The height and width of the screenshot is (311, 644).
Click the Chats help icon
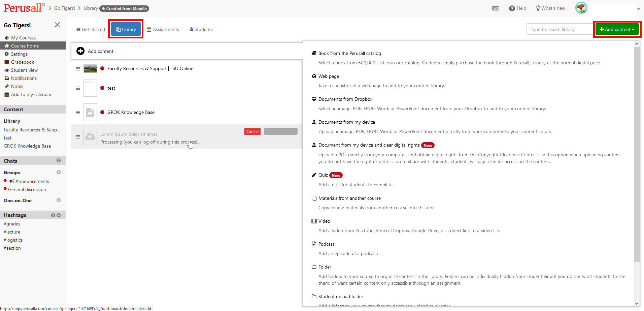coord(59,161)
